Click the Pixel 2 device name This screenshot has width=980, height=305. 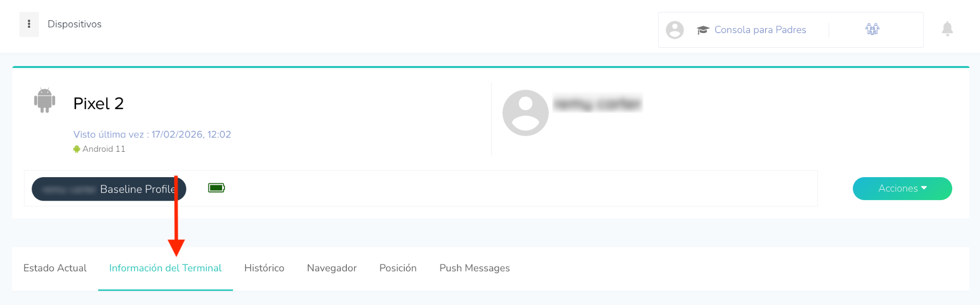click(x=99, y=103)
